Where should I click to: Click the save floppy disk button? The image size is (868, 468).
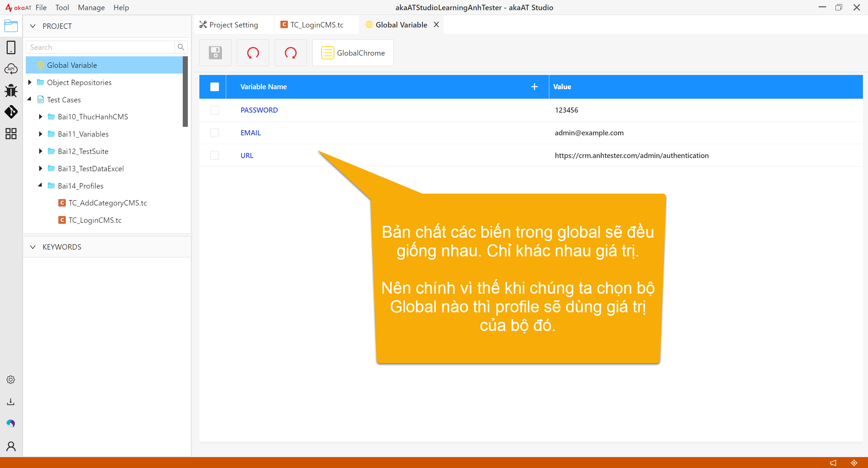tap(215, 53)
